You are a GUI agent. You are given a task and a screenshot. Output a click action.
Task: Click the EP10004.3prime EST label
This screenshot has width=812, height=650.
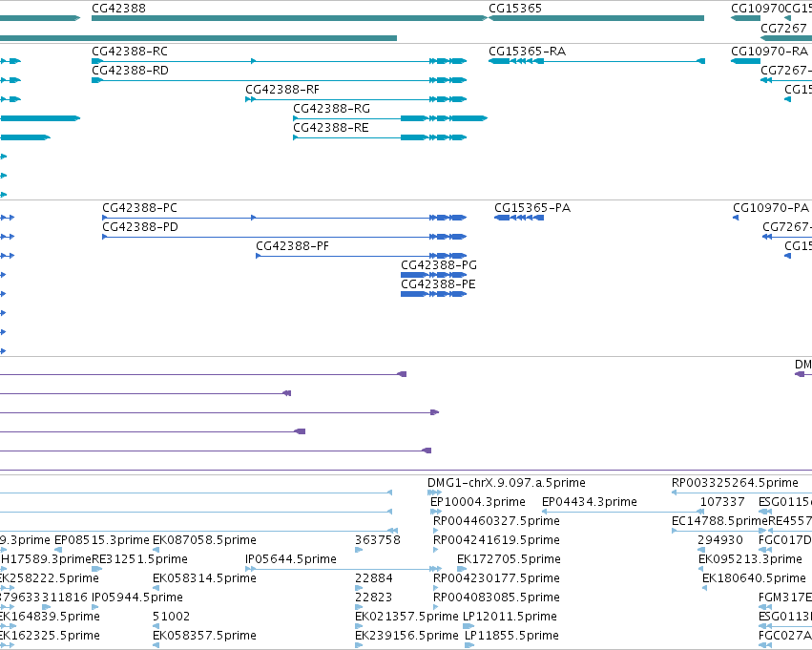[478, 502]
